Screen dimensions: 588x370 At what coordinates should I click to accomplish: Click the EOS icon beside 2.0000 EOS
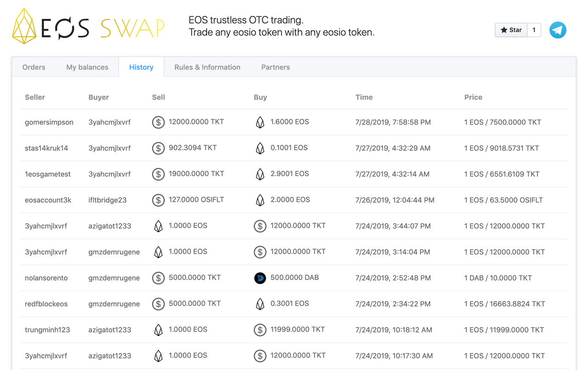[x=260, y=200]
